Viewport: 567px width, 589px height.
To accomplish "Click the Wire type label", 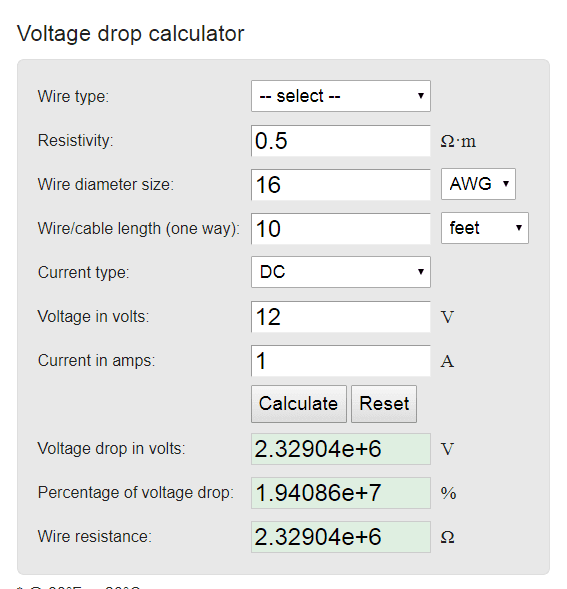I will (73, 97).
